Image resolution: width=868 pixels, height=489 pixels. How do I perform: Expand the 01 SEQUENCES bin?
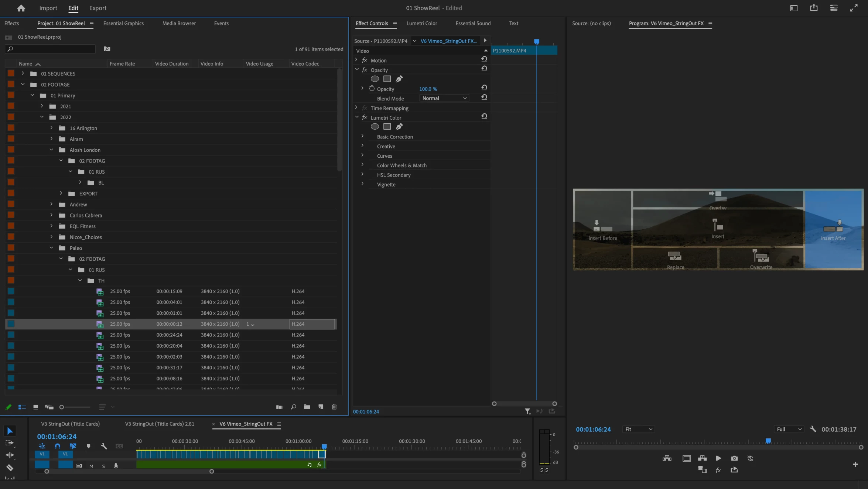tap(23, 73)
